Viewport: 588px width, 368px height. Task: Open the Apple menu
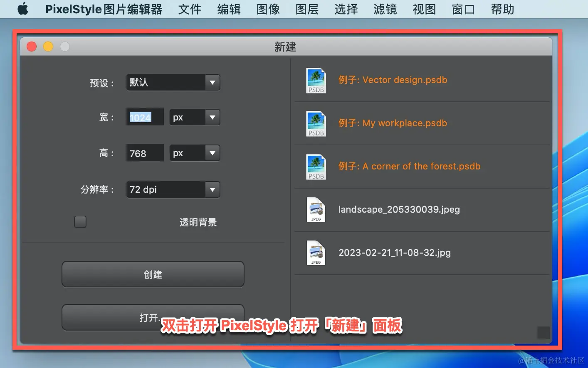[23, 9]
